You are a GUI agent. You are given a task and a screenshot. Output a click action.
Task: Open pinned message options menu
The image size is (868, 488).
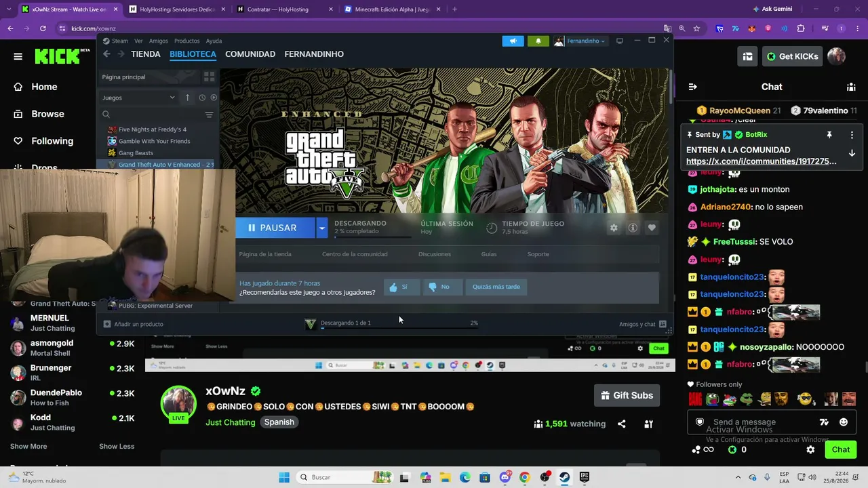pos(852,135)
